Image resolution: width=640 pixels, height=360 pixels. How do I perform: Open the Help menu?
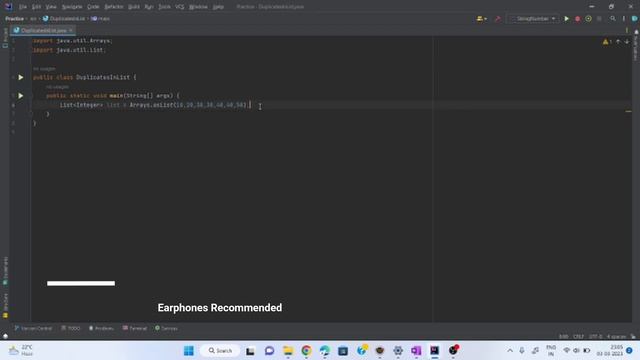[218, 7]
